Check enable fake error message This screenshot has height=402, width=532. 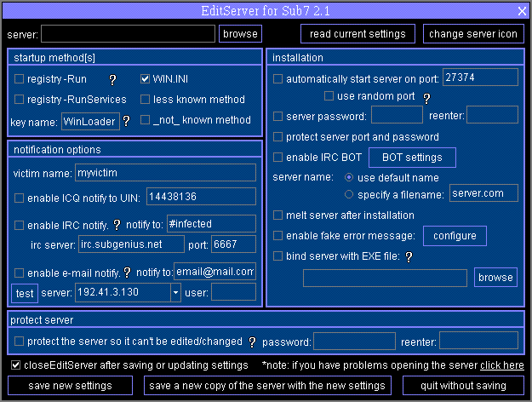(x=277, y=235)
